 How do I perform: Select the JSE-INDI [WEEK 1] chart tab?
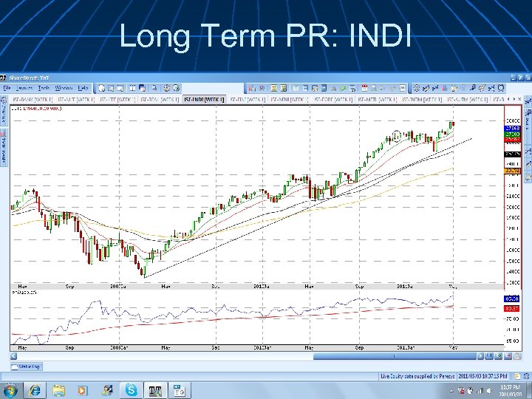click(204, 100)
